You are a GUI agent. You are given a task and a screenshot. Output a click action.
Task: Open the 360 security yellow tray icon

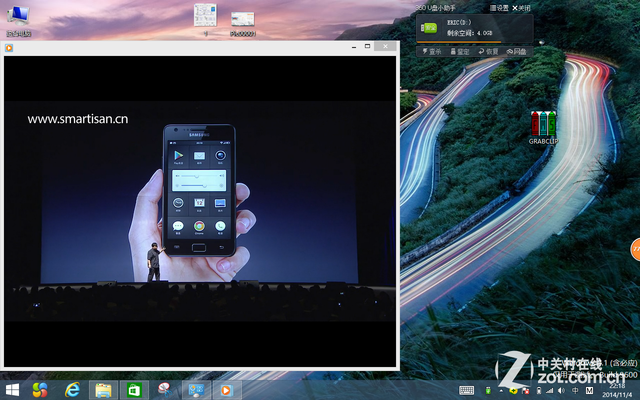pos(513,391)
